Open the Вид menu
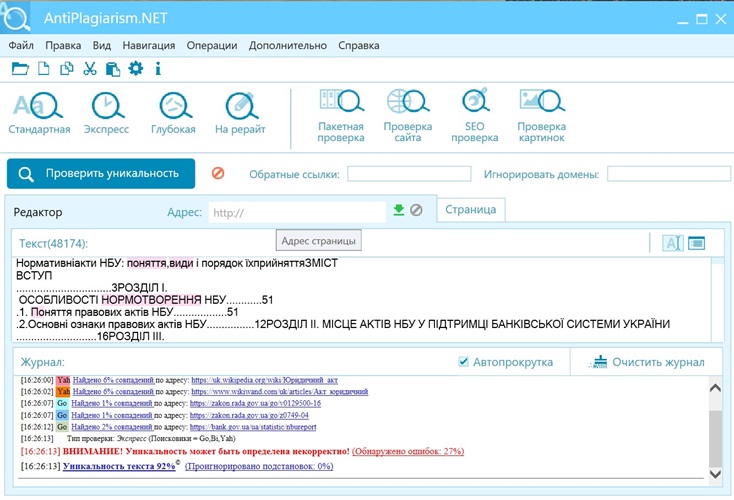 102,45
